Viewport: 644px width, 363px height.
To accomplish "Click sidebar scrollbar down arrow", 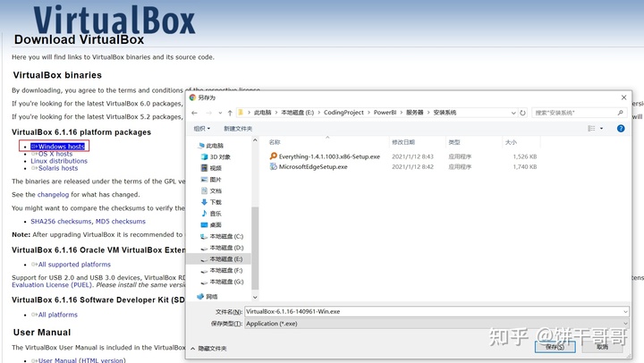I will click(255, 297).
